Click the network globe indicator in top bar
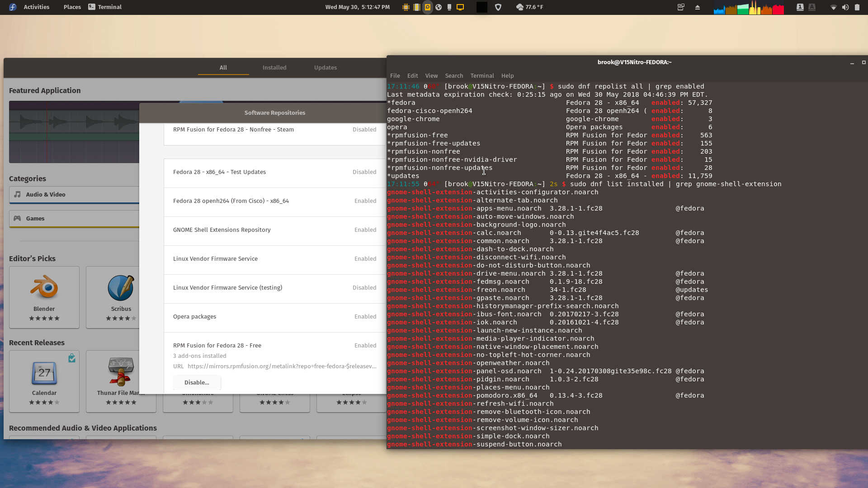The image size is (868, 488). (438, 7)
